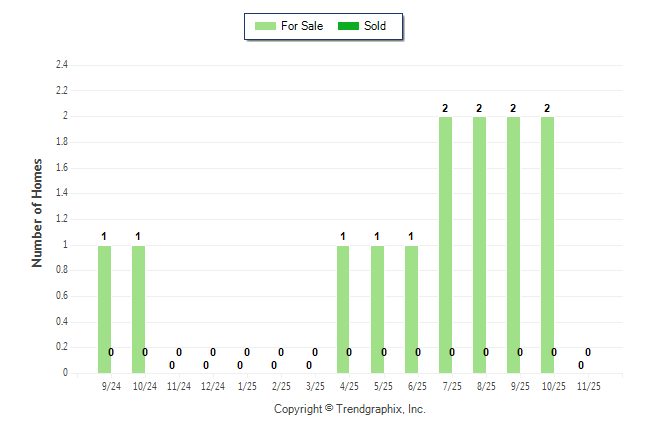Click the Copyright Trendgraphix, Inc. text

pos(350,409)
